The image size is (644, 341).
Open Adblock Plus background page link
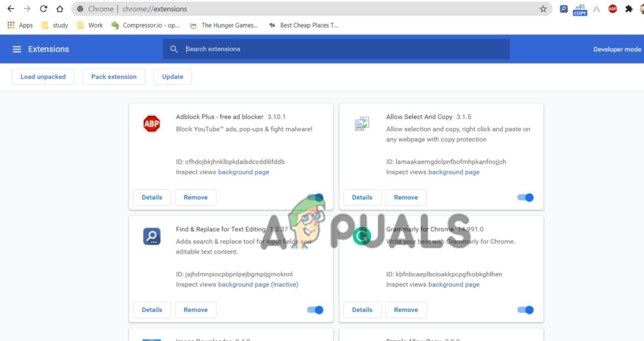coord(243,172)
